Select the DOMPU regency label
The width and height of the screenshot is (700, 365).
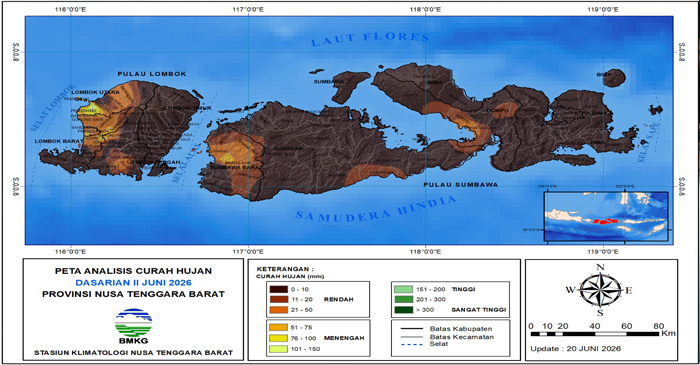(498, 110)
